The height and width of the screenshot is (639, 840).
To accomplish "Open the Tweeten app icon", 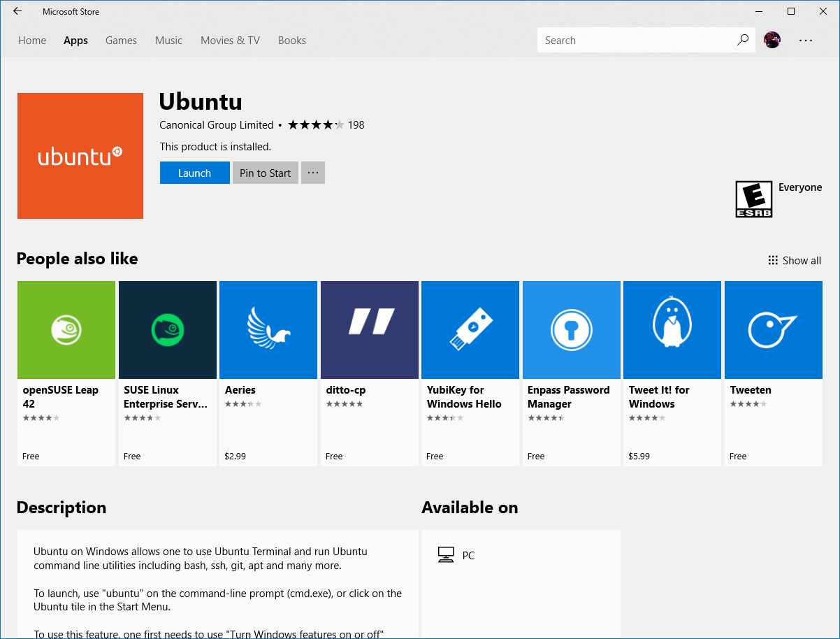I will pos(774,330).
